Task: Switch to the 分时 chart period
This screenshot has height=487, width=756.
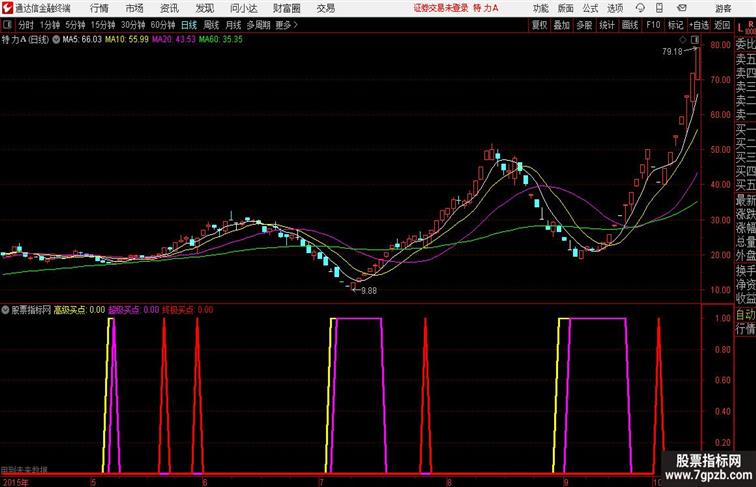Action: (x=26, y=25)
